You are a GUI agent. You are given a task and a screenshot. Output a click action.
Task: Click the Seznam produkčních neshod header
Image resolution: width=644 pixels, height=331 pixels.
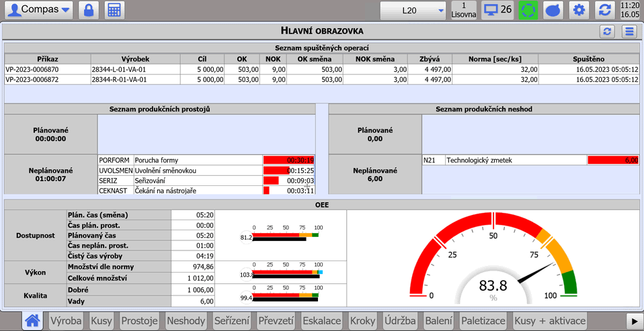[x=484, y=109]
